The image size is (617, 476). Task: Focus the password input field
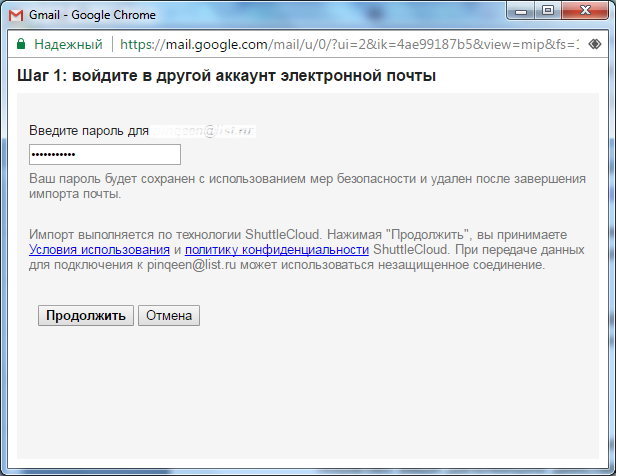pyautogui.click(x=105, y=154)
